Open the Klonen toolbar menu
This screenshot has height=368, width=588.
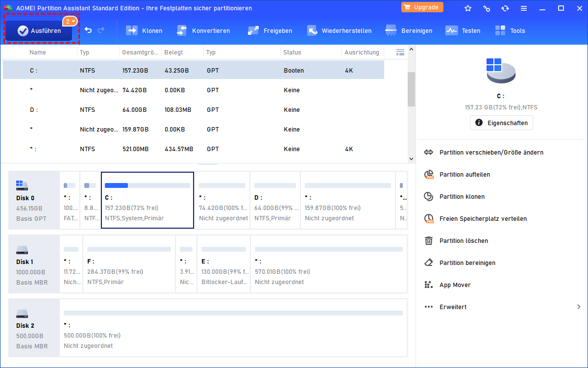[144, 30]
